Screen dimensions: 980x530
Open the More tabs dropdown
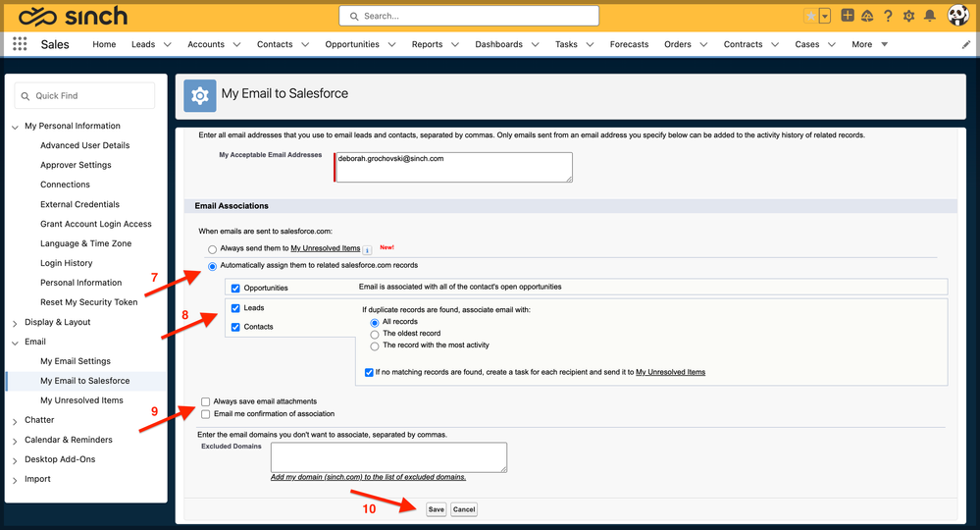(x=869, y=44)
